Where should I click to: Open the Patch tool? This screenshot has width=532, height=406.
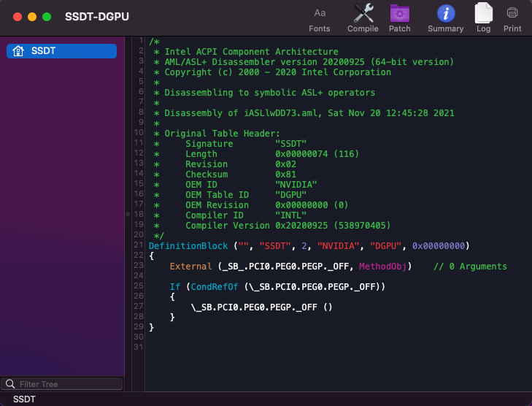tap(399, 18)
